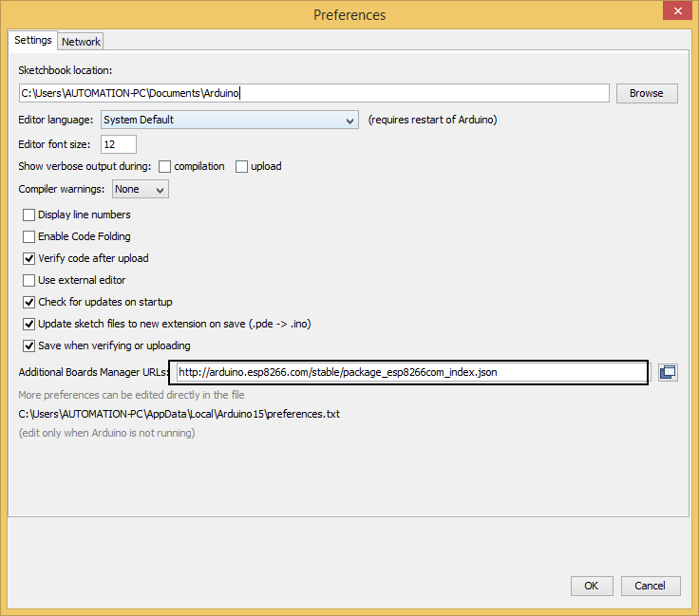
Task: Confirm preferences with OK button
Action: [x=592, y=586]
